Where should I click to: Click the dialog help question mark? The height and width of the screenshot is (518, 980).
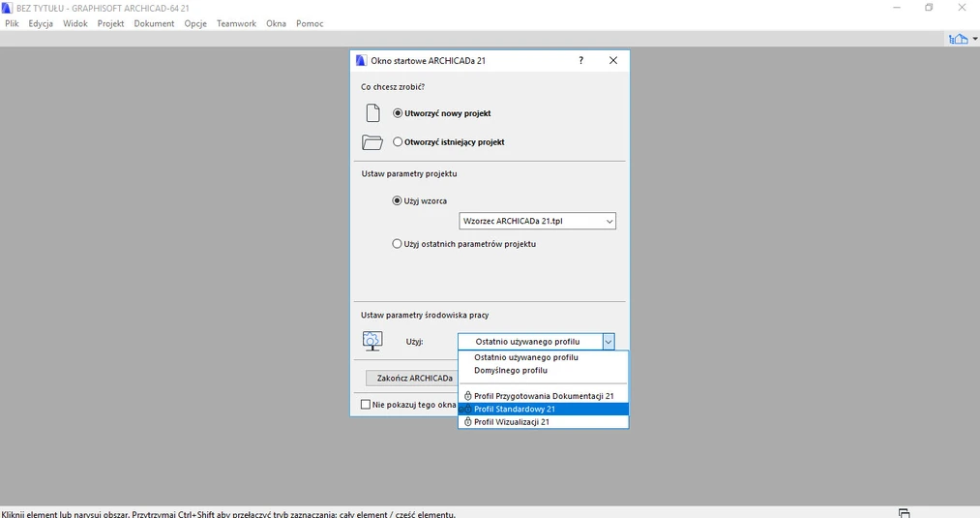(x=581, y=61)
